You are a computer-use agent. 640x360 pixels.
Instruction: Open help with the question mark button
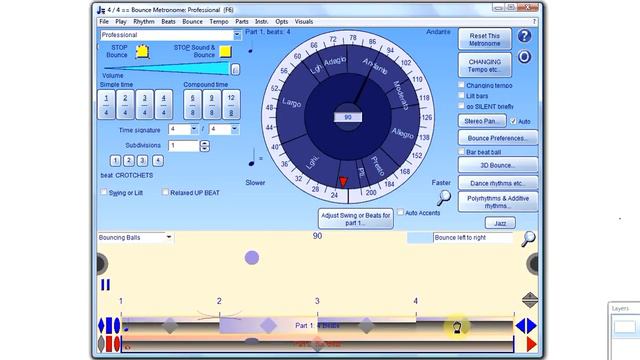(x=524, y=36)
